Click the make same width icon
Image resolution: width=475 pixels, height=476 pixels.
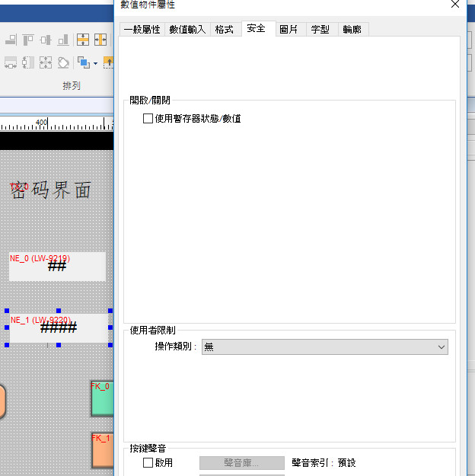[x=11, y=62]
